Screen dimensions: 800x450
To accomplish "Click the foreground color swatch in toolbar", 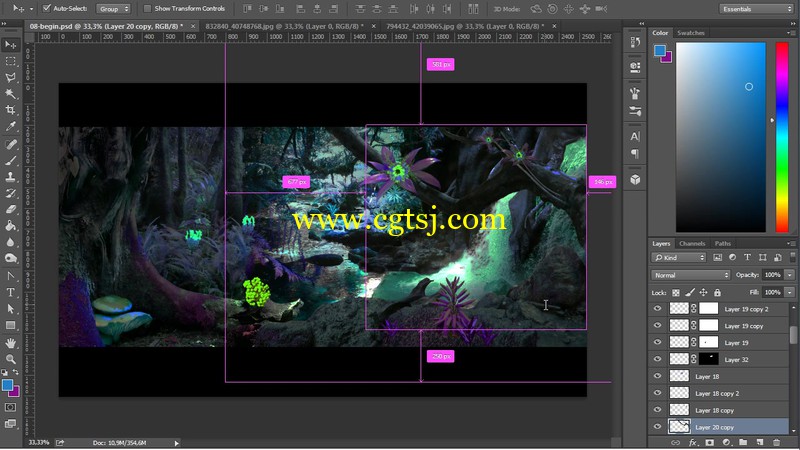I will point(7,386).
